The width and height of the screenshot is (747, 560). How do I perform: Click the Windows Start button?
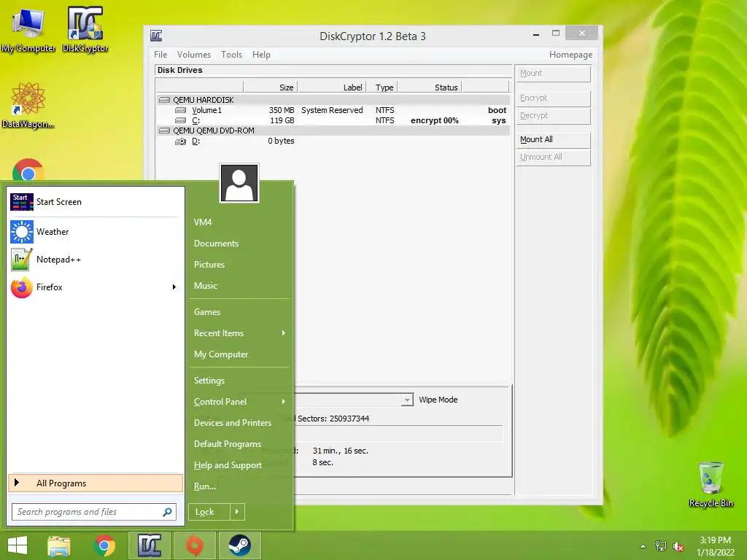[x=18, y=545]
